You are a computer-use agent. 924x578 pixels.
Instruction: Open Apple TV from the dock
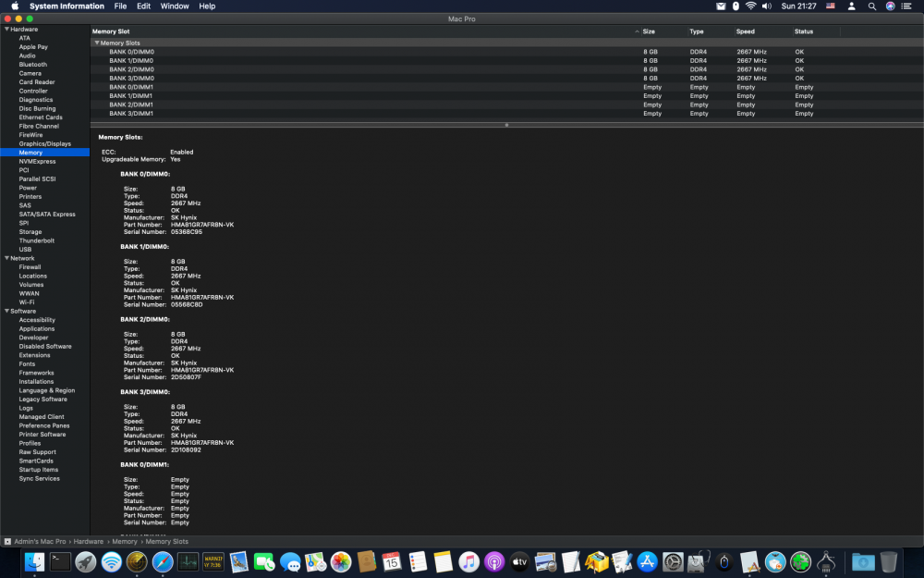[519, 561]
